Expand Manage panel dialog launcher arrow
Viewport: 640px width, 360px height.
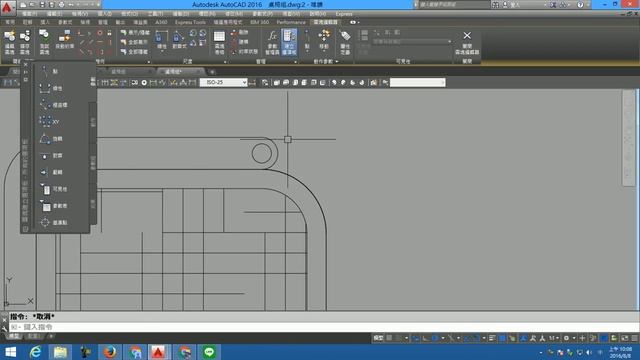[296, 62]
